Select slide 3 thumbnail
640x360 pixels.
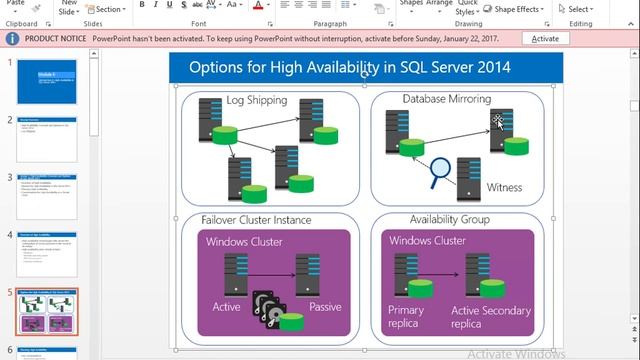tap(47, 197)
